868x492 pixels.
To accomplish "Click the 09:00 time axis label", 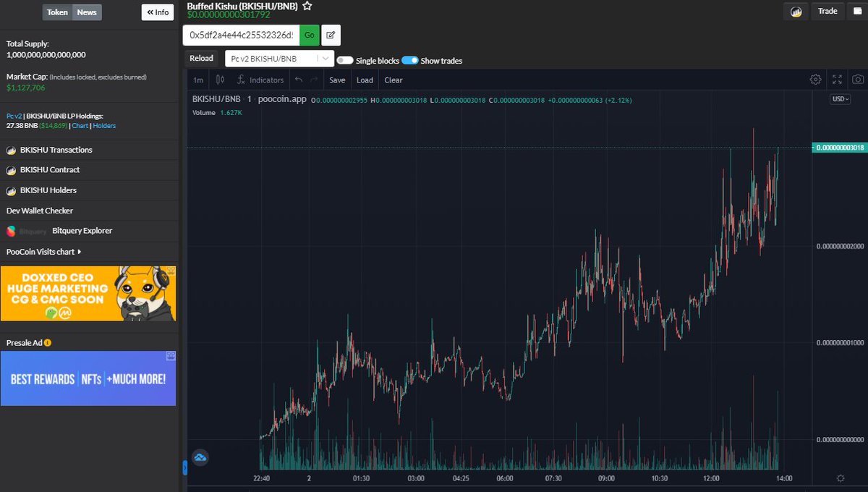I will point(605,478).
